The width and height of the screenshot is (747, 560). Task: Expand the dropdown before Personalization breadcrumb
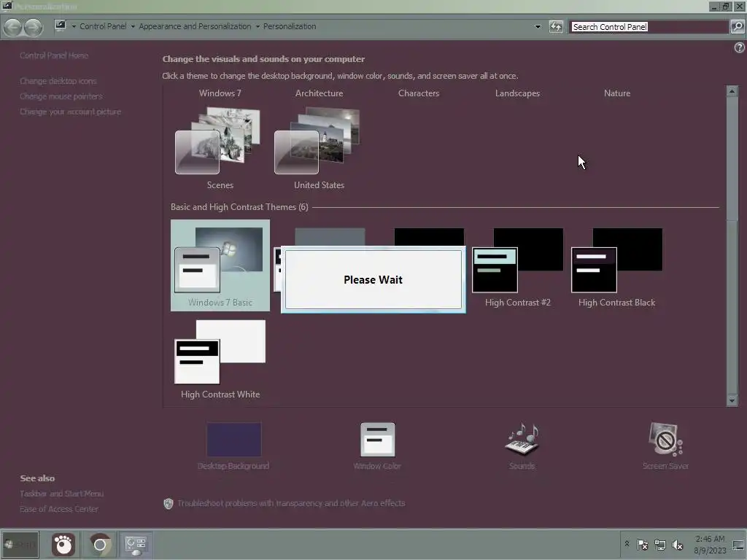[258, 27]
